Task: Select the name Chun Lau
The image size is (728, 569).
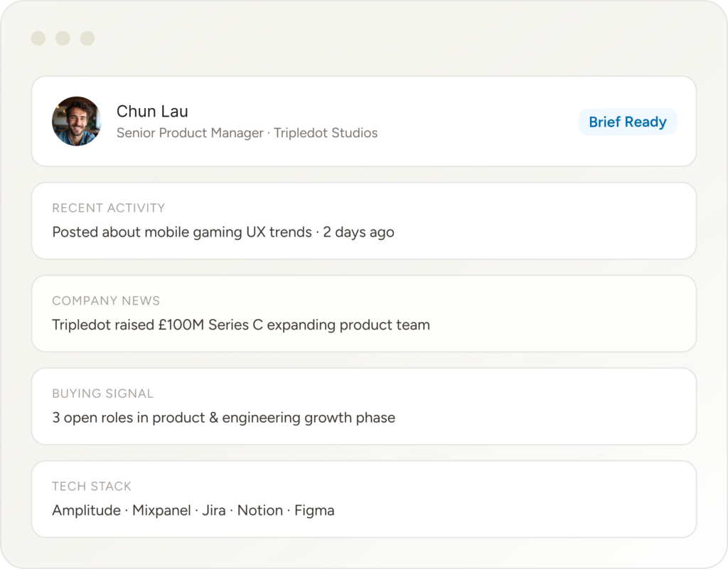Action: (152, 112)
